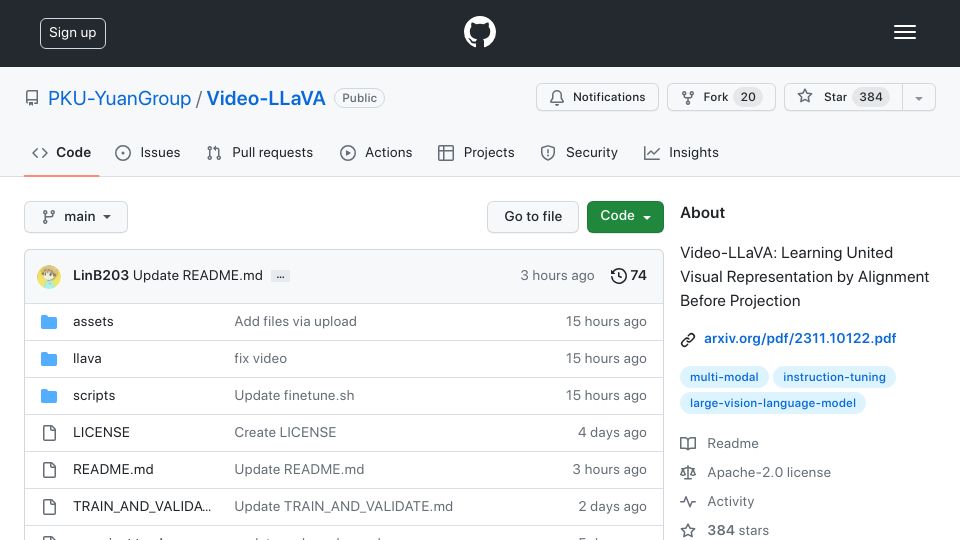Open the PKU-YuanGroup owner link

(x=119, y=98)
